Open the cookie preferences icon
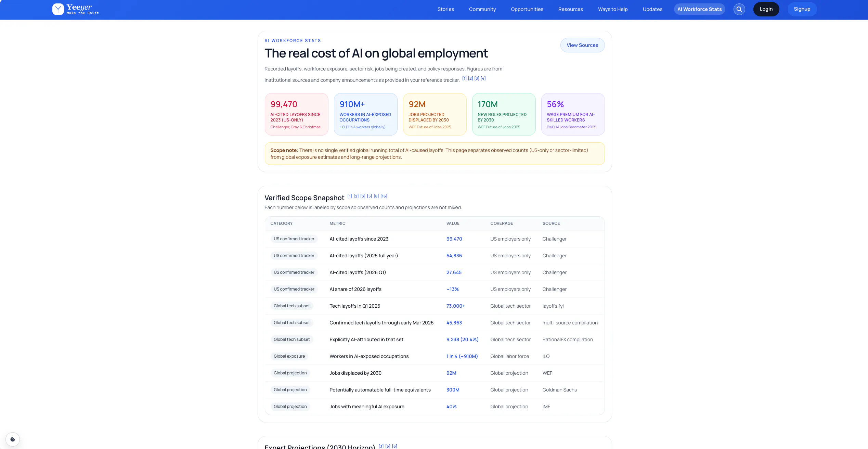Viewport: 868px width, 449px height. click(13, 439)
